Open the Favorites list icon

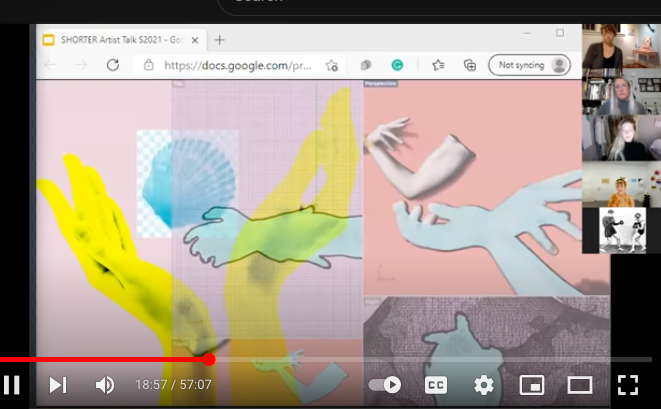coord(438,65)
